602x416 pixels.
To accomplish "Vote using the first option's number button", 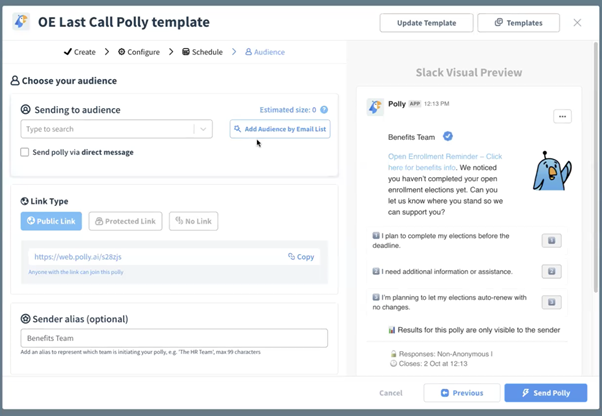I will click(x=551, y=240).
